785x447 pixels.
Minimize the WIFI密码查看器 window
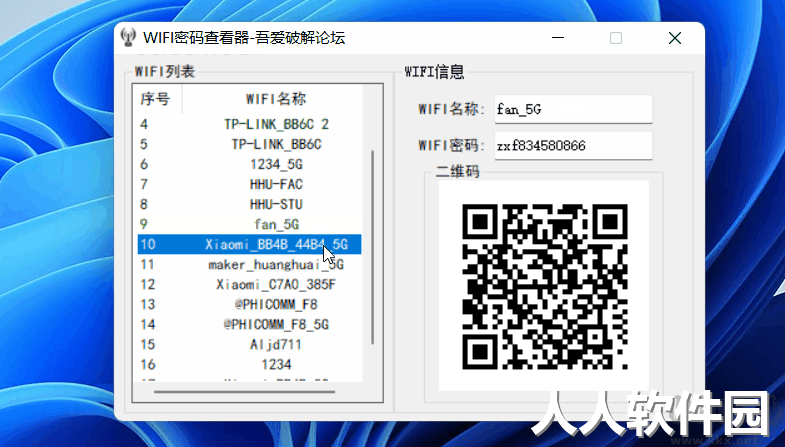point(558,38)
